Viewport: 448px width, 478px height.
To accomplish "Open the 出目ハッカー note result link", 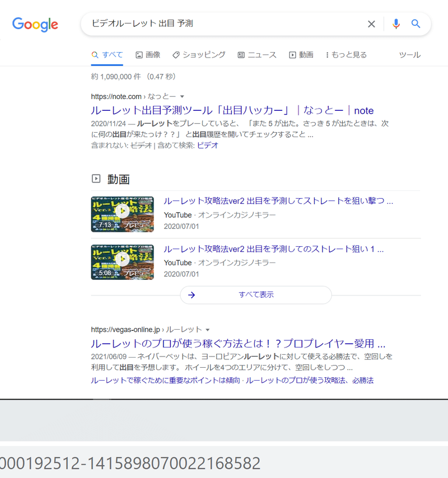I will 232,110.
